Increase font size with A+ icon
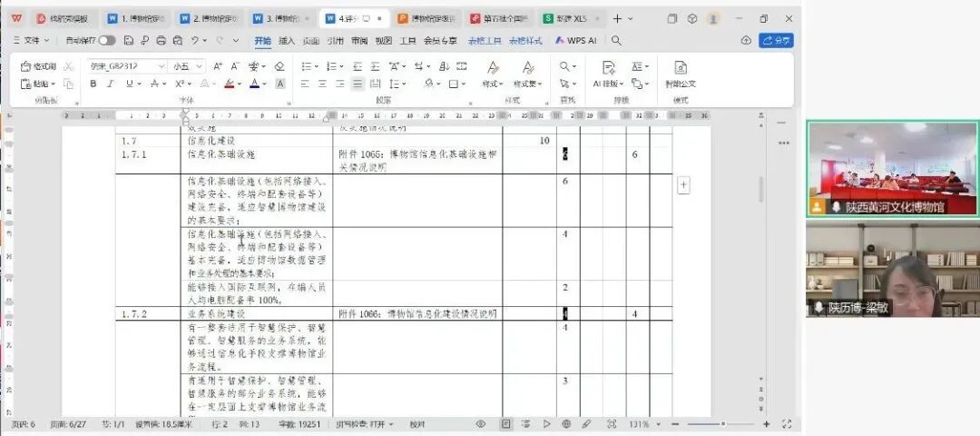This screenshot has height=436, width=980. pos(218,65)
